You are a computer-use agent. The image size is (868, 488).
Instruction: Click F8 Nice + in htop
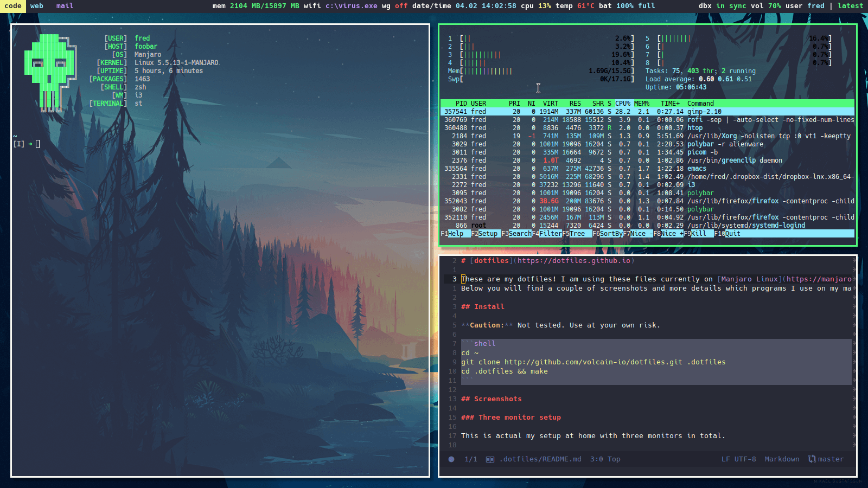[668, 234]
